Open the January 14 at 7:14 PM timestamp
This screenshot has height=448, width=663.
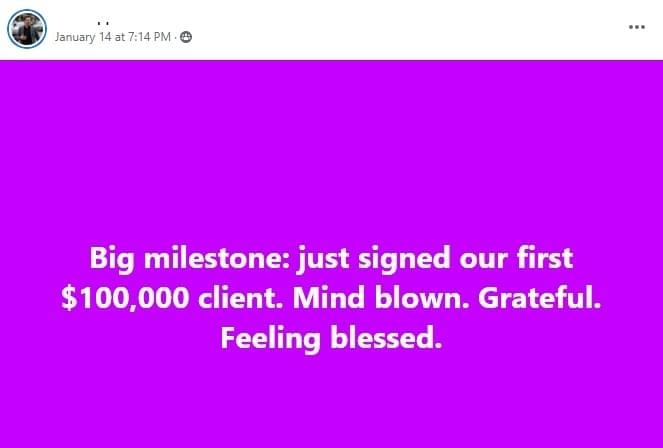point(113,37)
